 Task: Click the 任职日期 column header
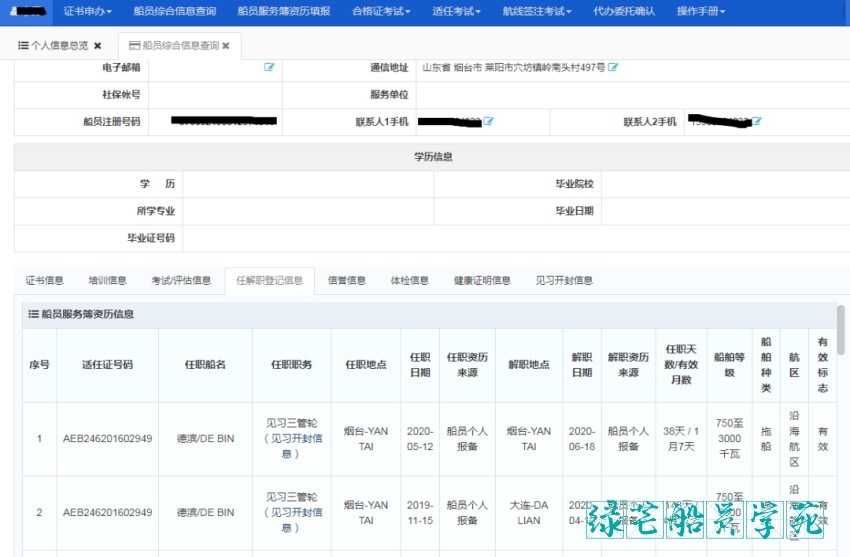pyautogui.click(x=420, y=365)
